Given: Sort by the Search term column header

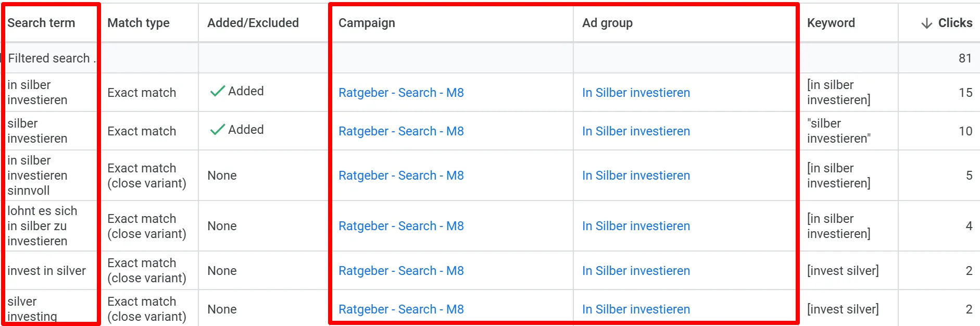Looking at the screenshot, I should tap(41, 23).
